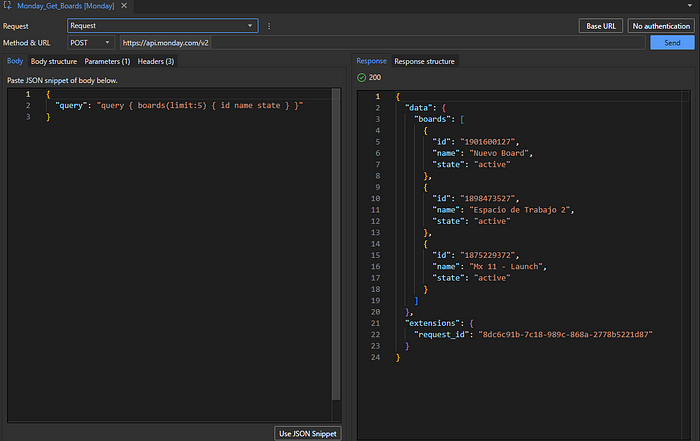
Task: Click the green 200 status check icon
Action: point(361,77)
